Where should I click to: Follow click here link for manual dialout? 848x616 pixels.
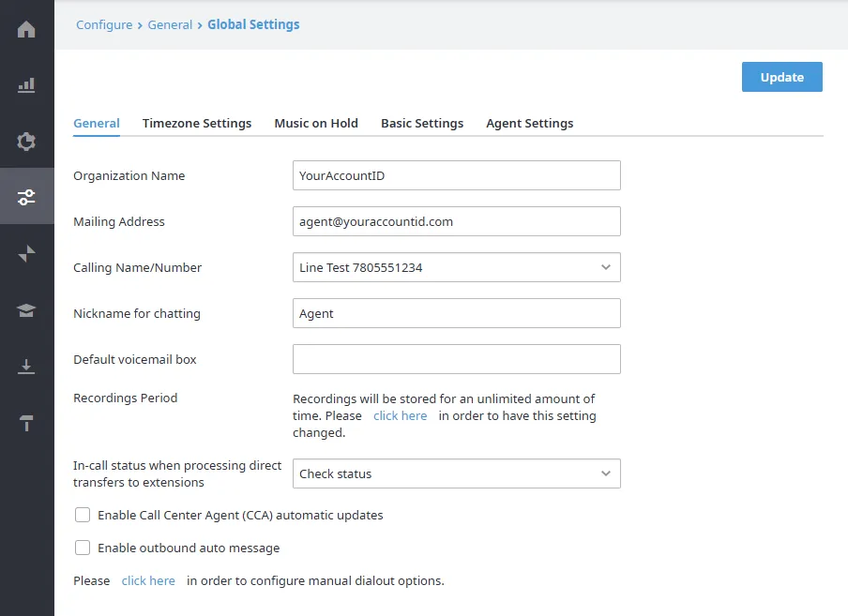148,581
